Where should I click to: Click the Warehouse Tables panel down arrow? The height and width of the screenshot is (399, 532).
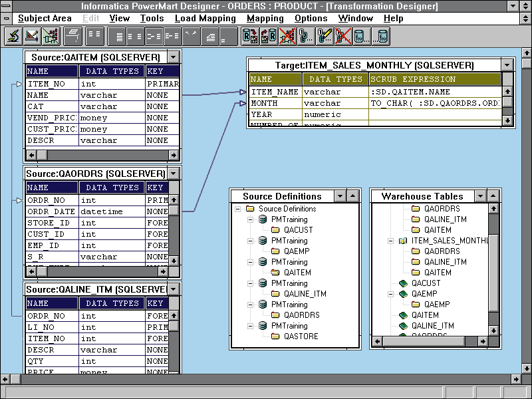pos(480,196)
